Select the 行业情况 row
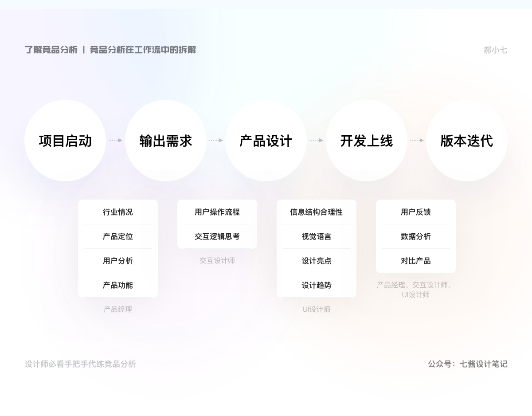The height and width of the screenshot is (416, 532). click(x=118, y=212)
